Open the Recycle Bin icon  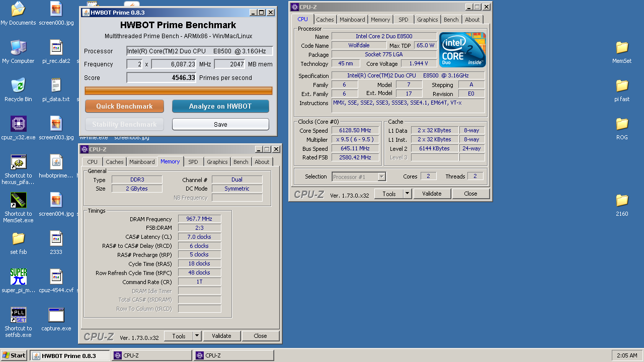pos(18,85)
